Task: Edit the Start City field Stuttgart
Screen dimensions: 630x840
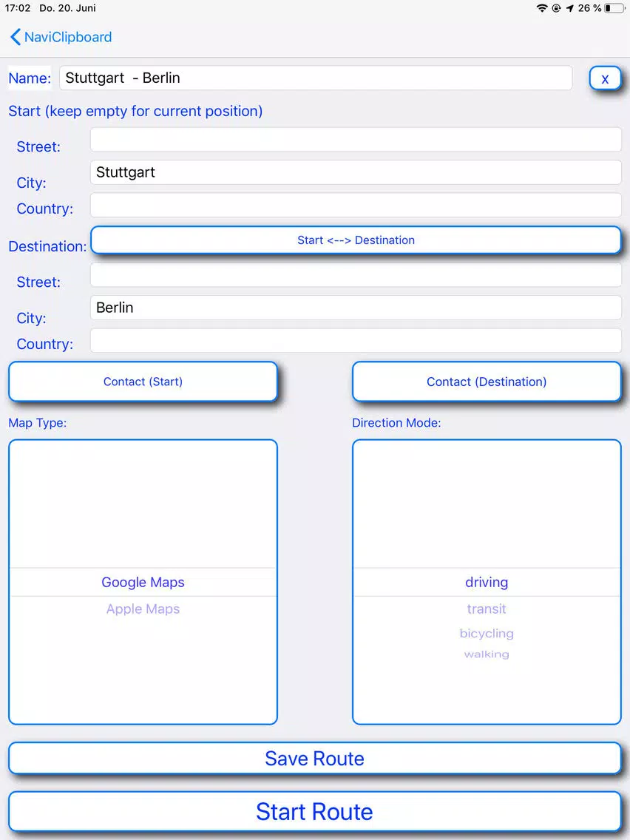Action: tap(356, 172)
